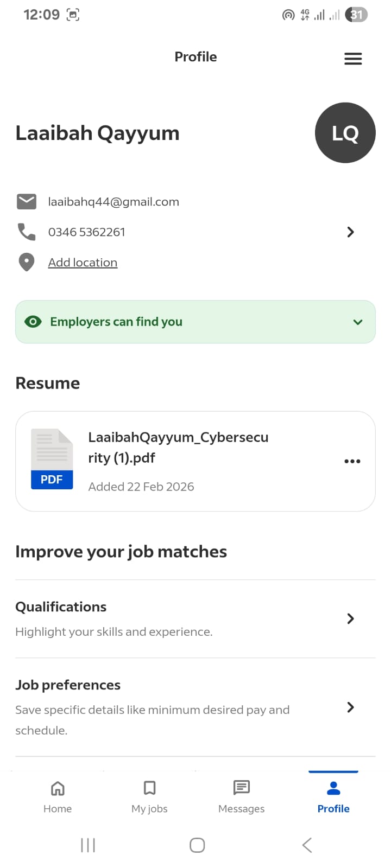The height and width of the screenshot is (868, 391).
Task: Open Qualifications section chevron
Action: point(351,618)
